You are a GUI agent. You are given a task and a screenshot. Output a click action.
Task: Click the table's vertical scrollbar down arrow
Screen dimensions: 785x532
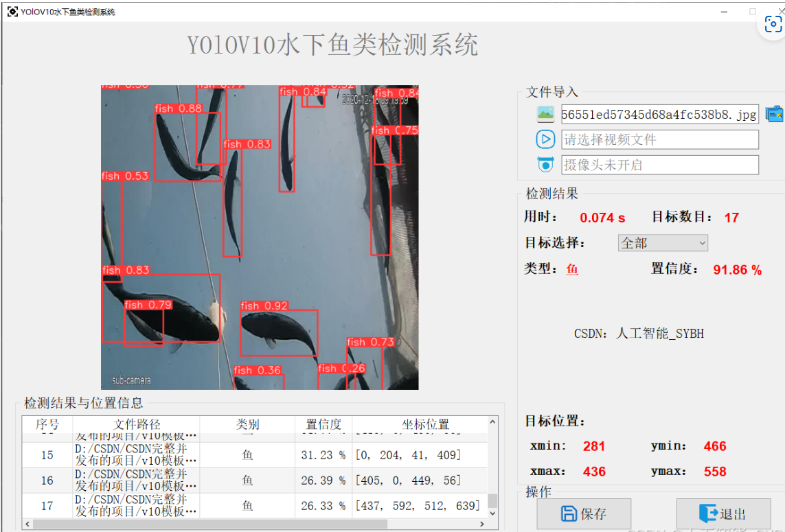492,512
